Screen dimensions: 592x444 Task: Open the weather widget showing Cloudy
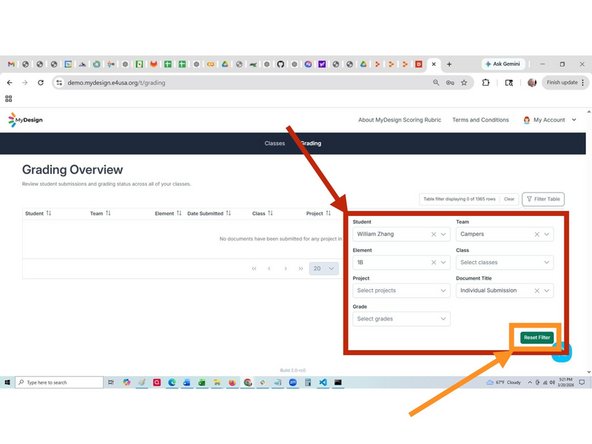pyautogui.click(x=503, y=382)
